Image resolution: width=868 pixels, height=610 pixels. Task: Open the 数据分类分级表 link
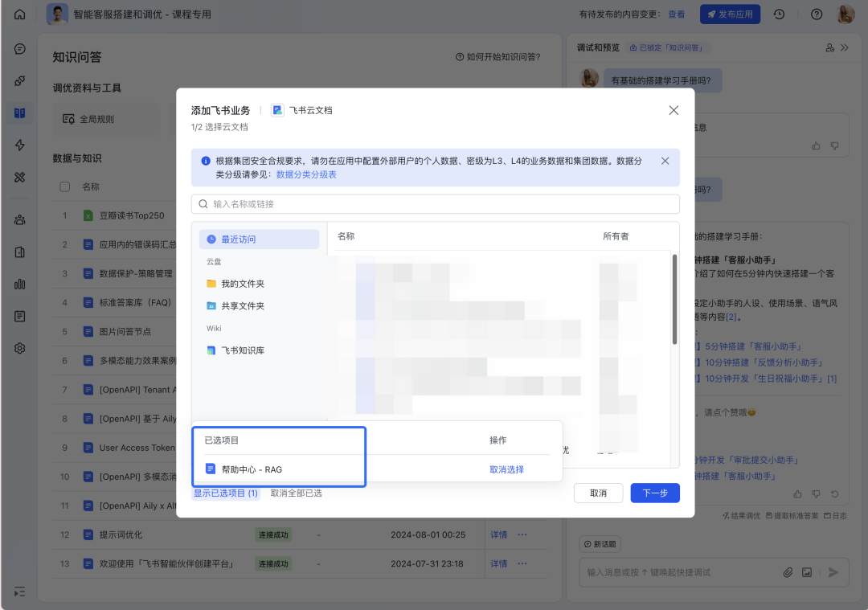click(306, 174)
